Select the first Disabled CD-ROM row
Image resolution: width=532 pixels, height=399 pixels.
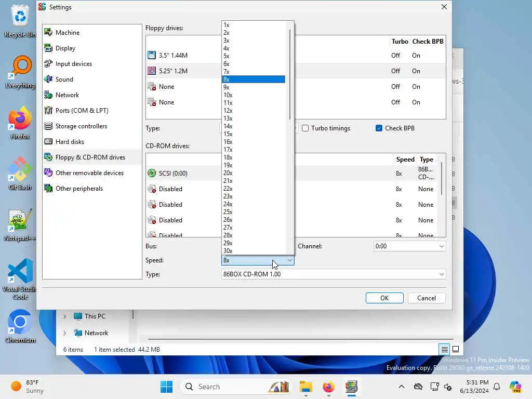[183, 189]
